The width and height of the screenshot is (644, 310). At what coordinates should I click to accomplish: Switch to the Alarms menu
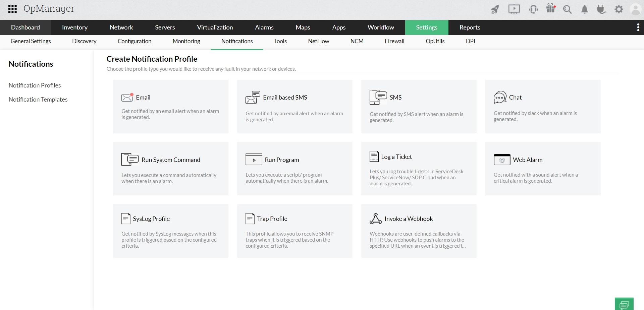click(264, 27)
